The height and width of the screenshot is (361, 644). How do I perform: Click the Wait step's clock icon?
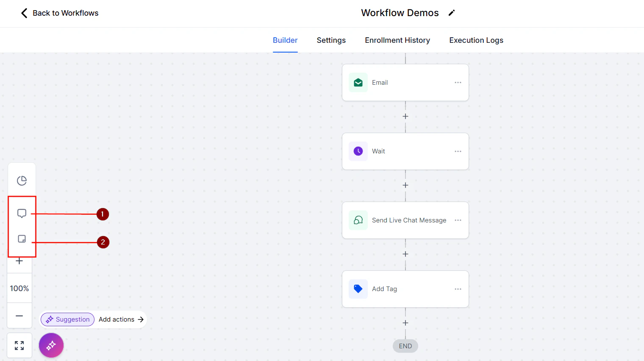point(358,151)
